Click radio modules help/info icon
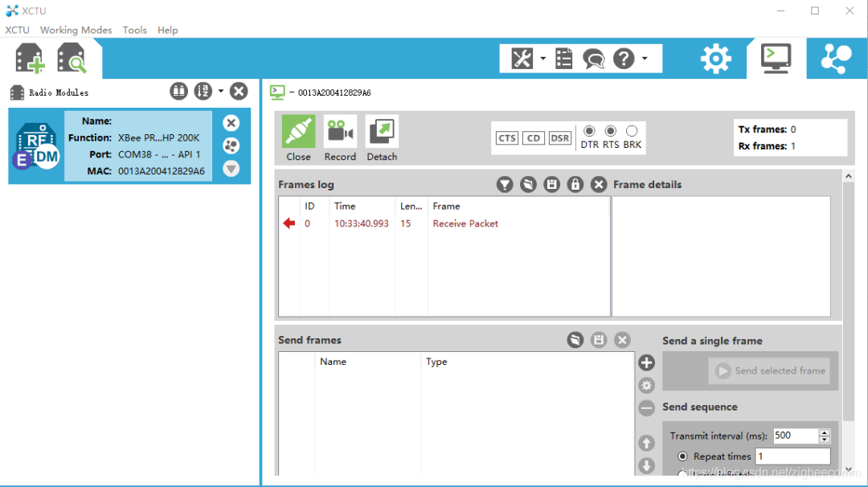The width and height of the screenshot is (868, 487). pos(178,92)
